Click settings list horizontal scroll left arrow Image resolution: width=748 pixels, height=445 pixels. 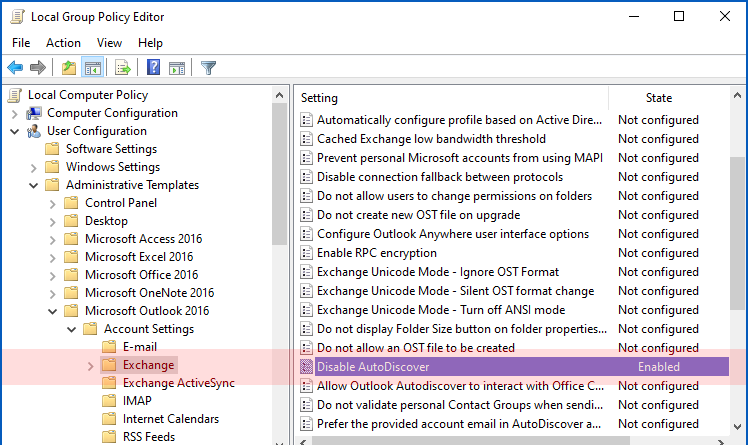pyautogui.click(x=303, y=441)
